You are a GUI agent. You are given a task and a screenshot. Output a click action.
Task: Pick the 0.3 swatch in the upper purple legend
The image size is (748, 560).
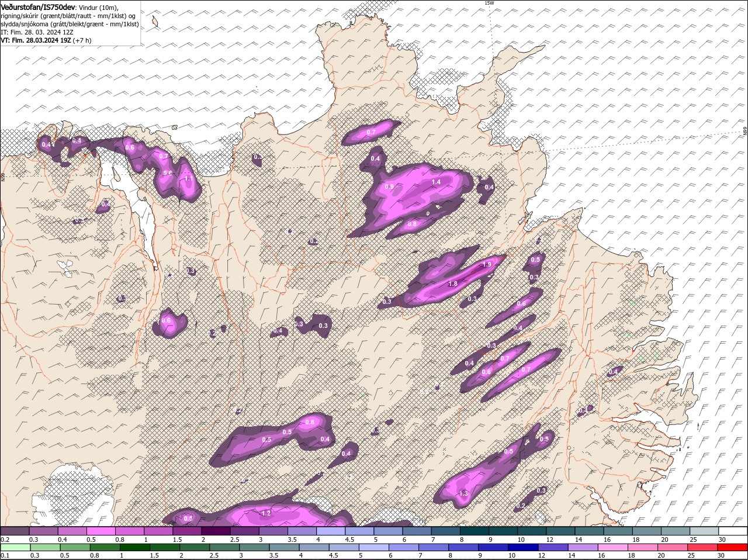44,531
